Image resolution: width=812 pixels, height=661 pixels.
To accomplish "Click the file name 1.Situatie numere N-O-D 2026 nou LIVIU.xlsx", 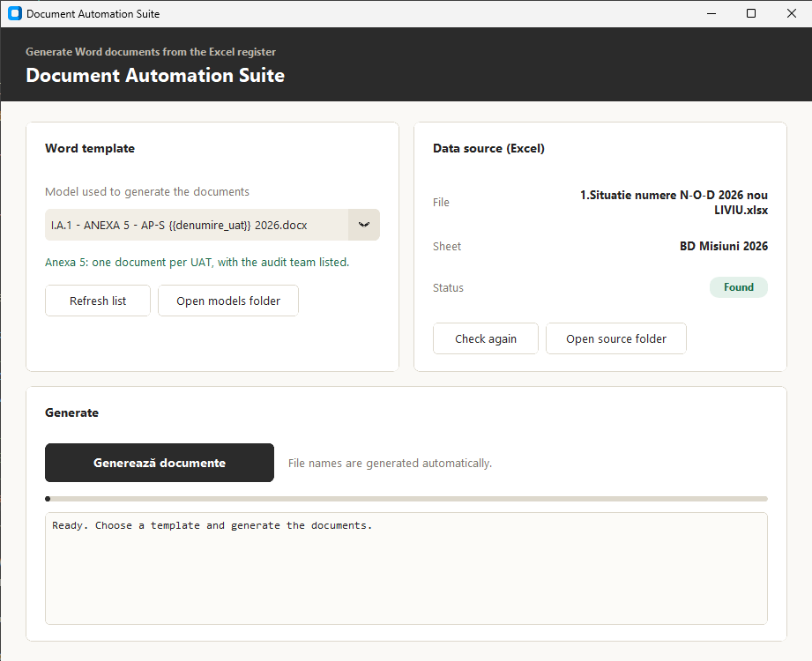I will [674, 203].
